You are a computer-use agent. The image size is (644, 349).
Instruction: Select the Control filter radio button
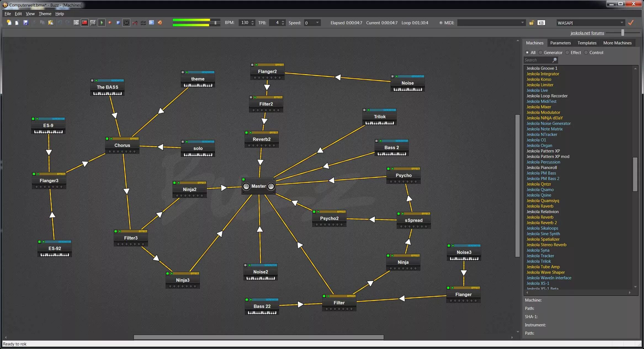click(x=586, y=52)
